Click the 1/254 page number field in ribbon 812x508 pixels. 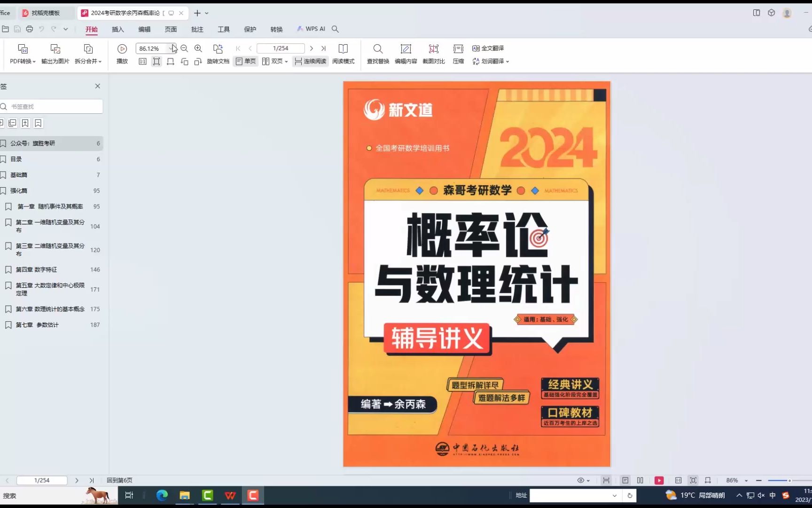click(x=281, y=48)
